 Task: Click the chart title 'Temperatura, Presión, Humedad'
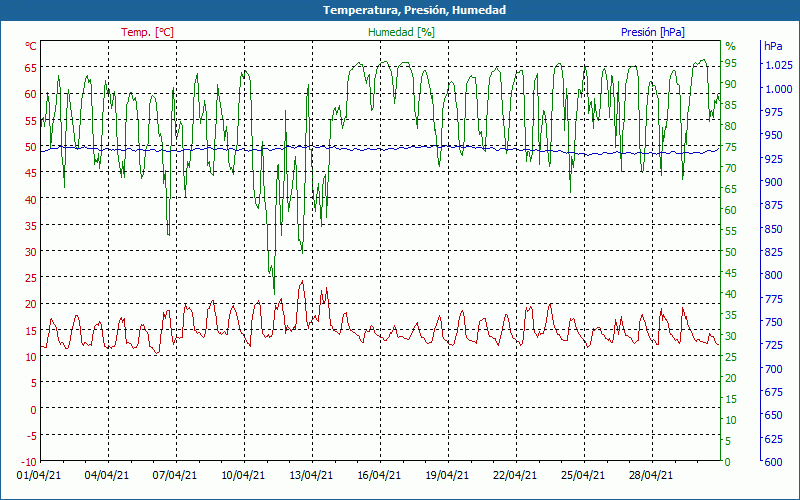(x=414, y=10)
